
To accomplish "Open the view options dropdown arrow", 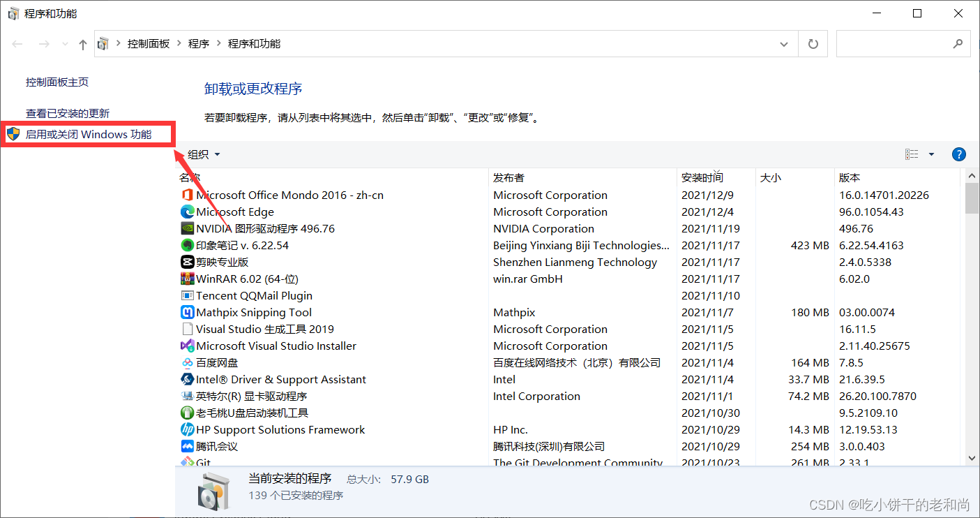I will point(931,154).
